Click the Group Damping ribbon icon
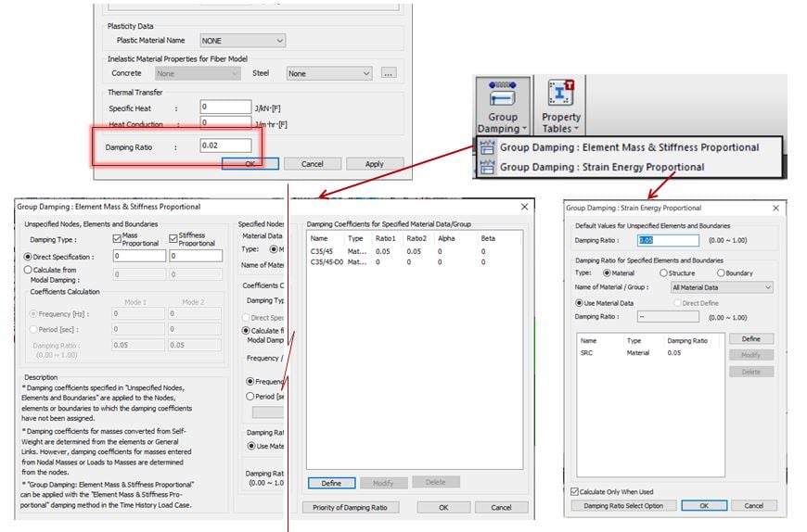This screenshot has height=532, width=807. point(503,95)
